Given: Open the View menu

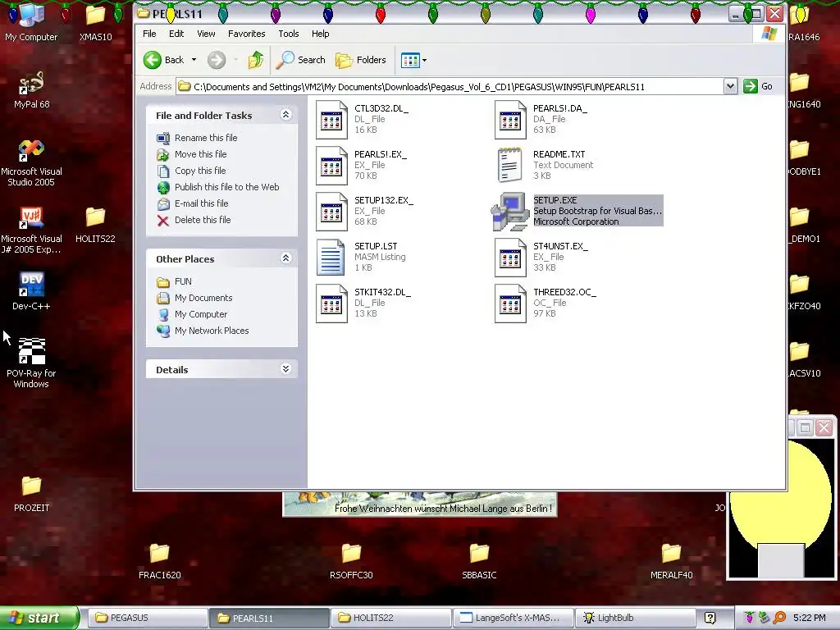Looking at the screenshot, I should pyautogui.click(x=206, y=34).
